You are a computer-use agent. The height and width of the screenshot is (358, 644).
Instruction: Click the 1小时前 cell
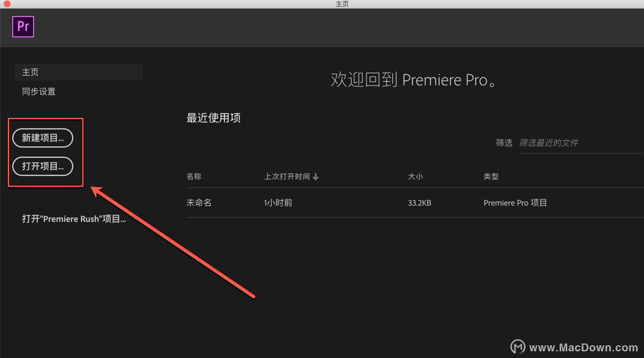tap(278, 203)
